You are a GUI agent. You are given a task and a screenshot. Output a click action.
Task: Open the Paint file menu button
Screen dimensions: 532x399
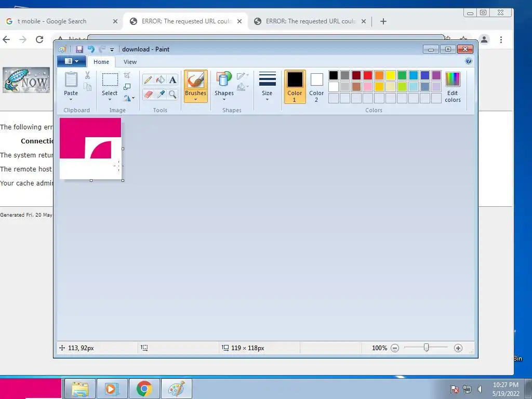(72, 61)
